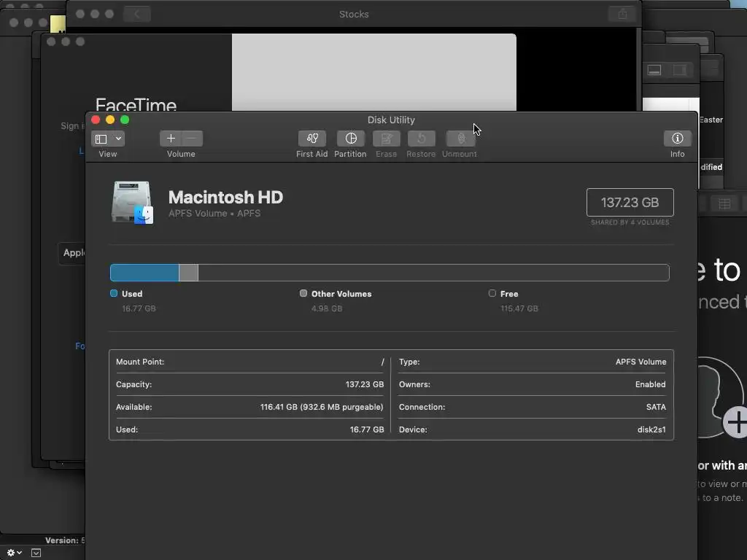Click the checkbox icon beside the gear
The width and height of the screenshot is (747, 560).
36,553
